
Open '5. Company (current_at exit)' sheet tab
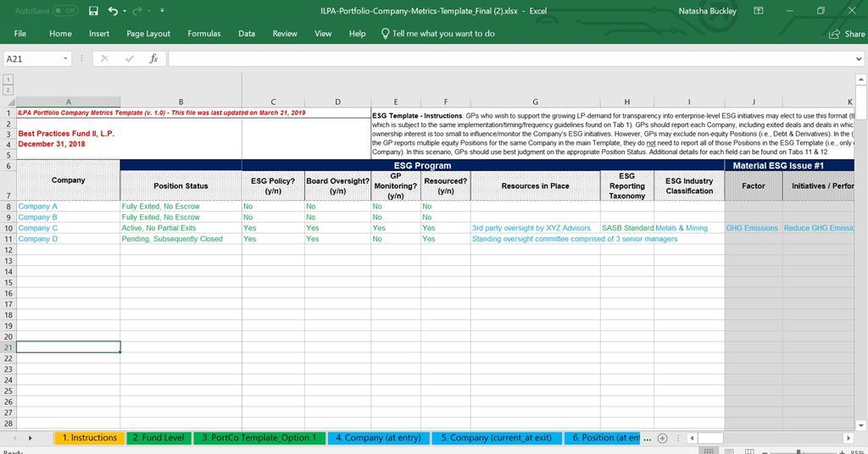[497, 438]
